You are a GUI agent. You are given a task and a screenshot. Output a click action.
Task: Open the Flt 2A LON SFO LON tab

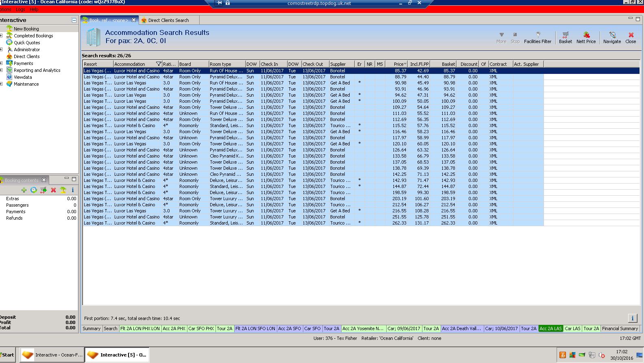[x=255, y=328]
